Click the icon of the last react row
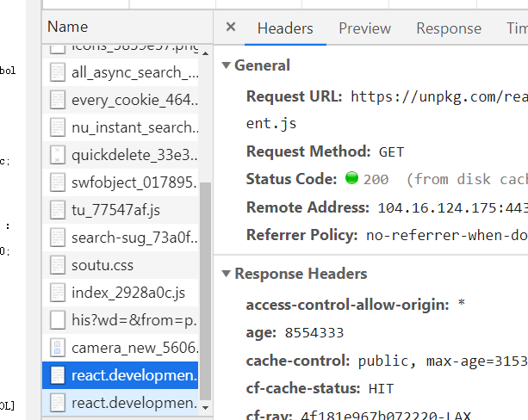 click(x=58, y=403)
